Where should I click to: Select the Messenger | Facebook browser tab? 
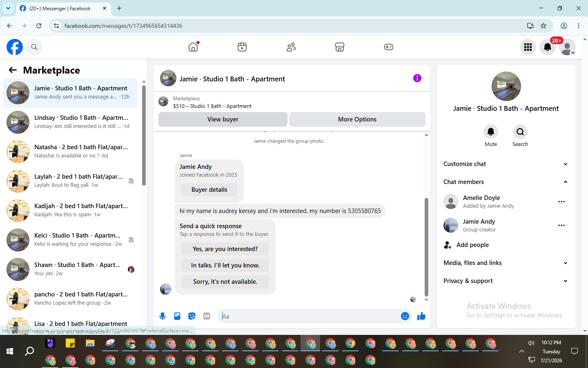point(63,8)
